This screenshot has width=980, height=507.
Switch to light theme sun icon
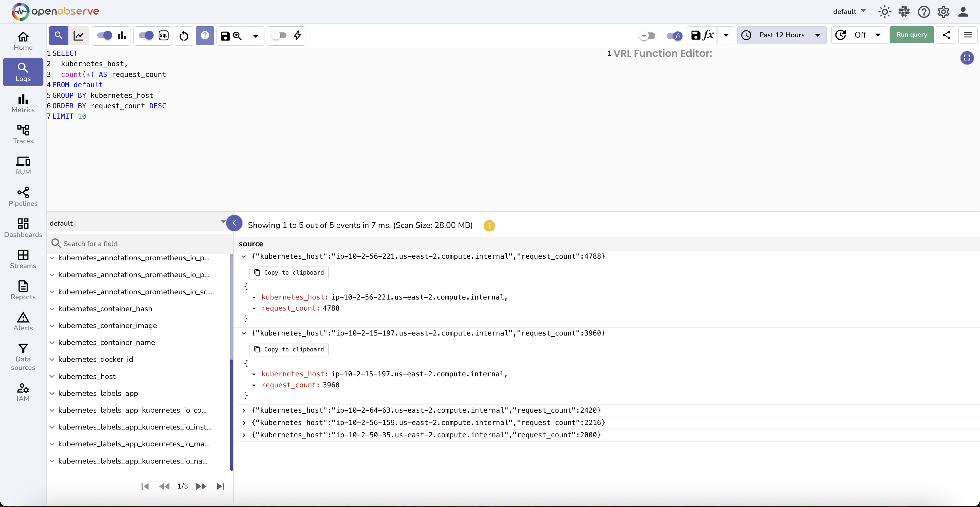click(884, 12)
